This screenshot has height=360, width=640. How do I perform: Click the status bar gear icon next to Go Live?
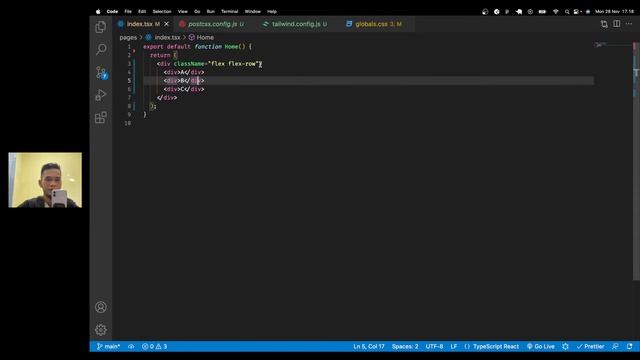(x=565, y=347)
